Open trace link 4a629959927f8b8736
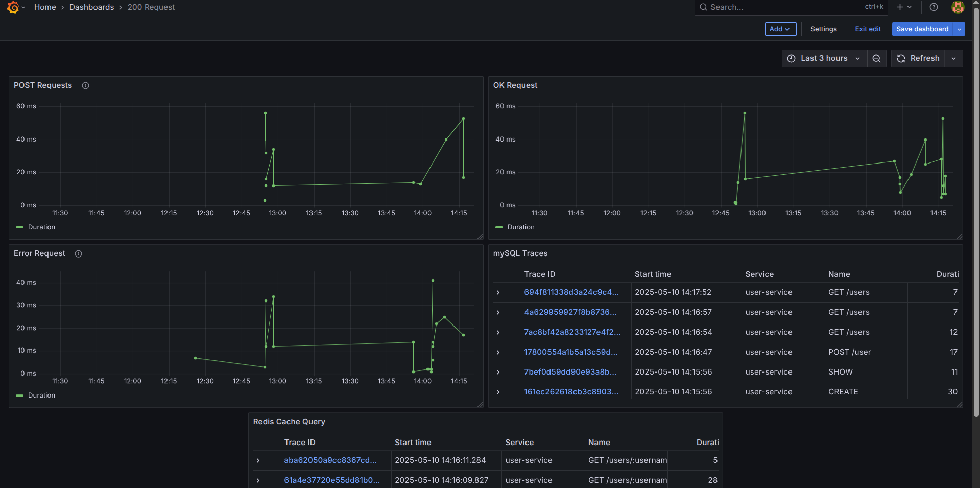Screen dimensions: 980x488 point(570,312)
